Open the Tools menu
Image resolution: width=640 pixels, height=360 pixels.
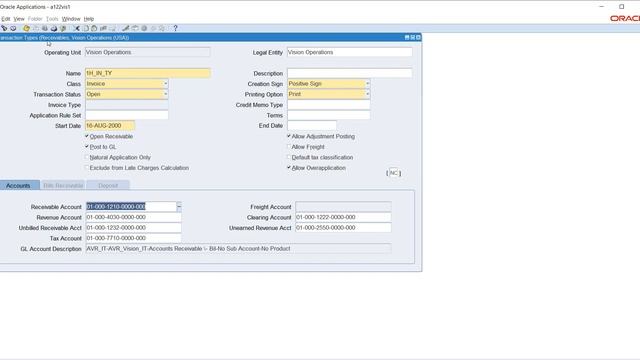click(52, 19)
